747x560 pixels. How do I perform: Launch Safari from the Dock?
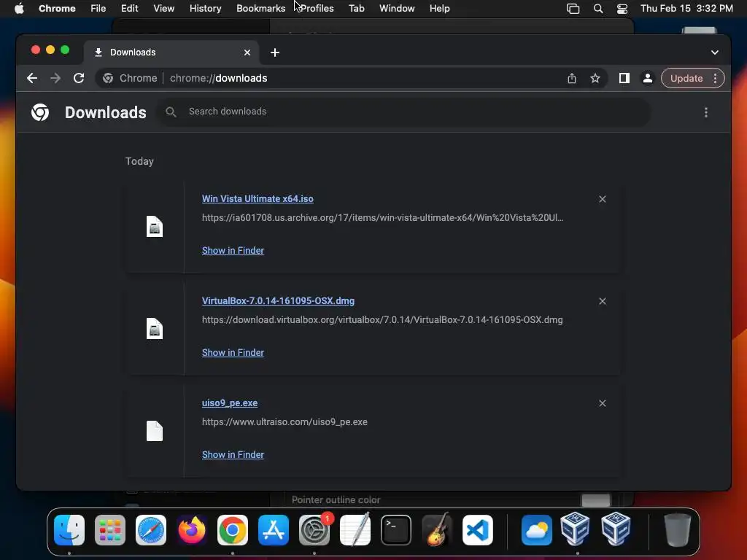(151, 530)
